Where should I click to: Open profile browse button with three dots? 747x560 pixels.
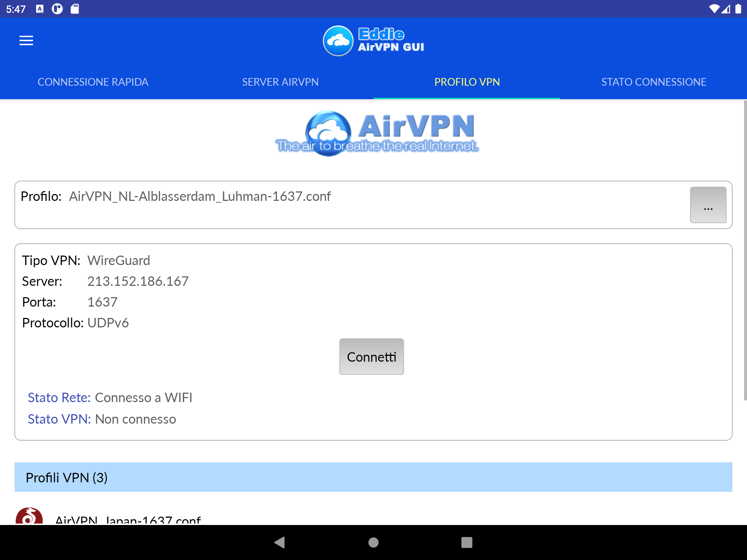(x=708, y=205)
